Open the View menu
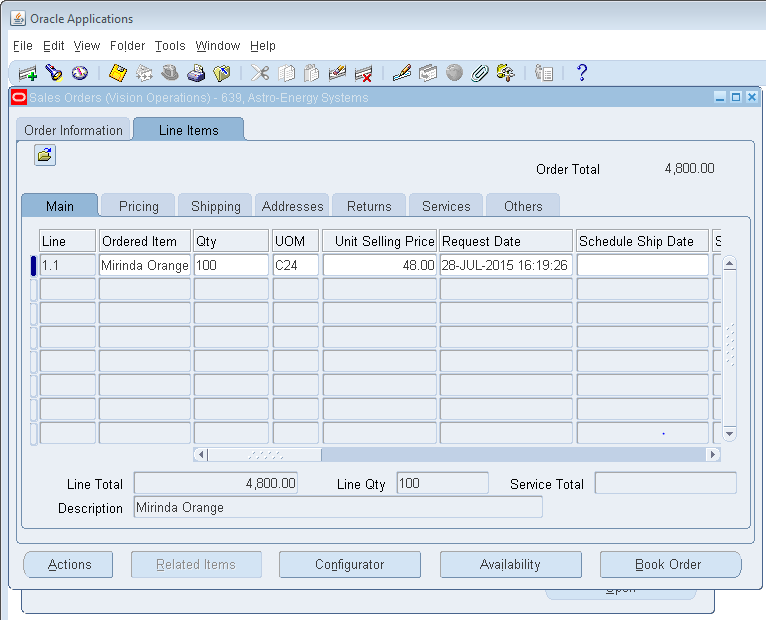Image resolution: width=766 pixels, height=620 pixels. coord(86,46)
